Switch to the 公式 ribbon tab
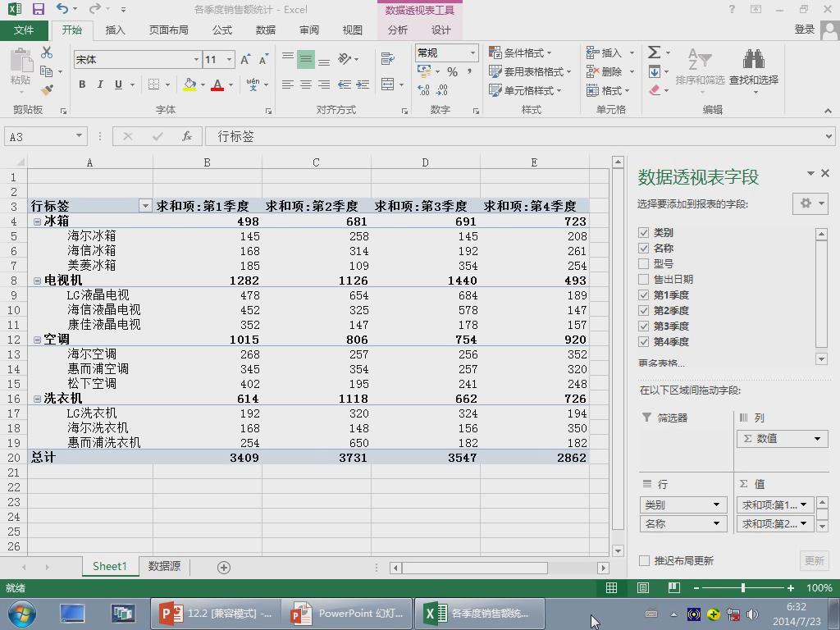This screenshot has width=840, height=630. [x=221, y=30]
